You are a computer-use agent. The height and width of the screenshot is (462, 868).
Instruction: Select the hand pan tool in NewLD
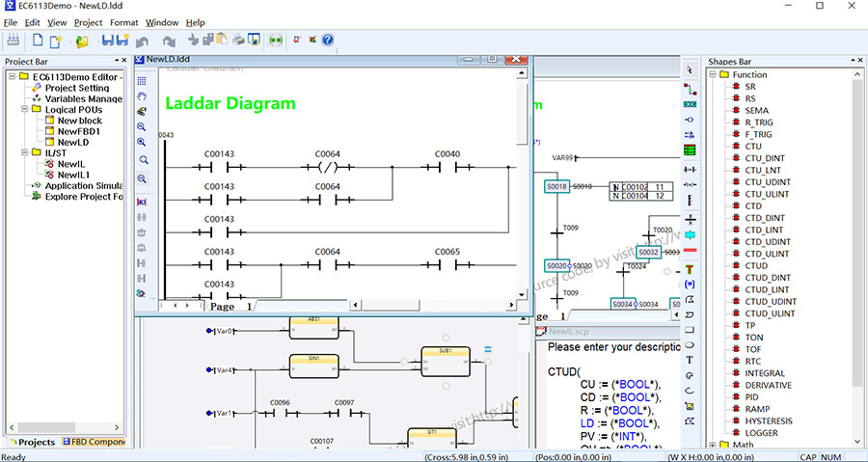coord(142,96)
